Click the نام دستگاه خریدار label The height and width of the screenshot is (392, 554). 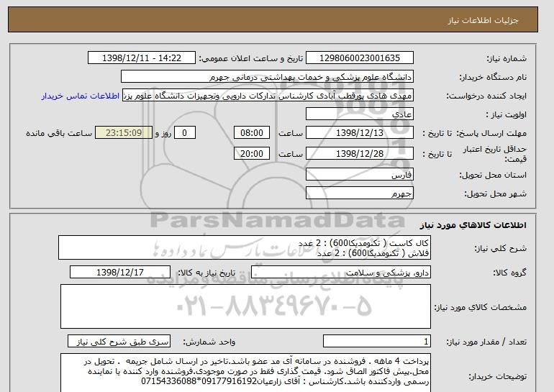tap(493, 78)
